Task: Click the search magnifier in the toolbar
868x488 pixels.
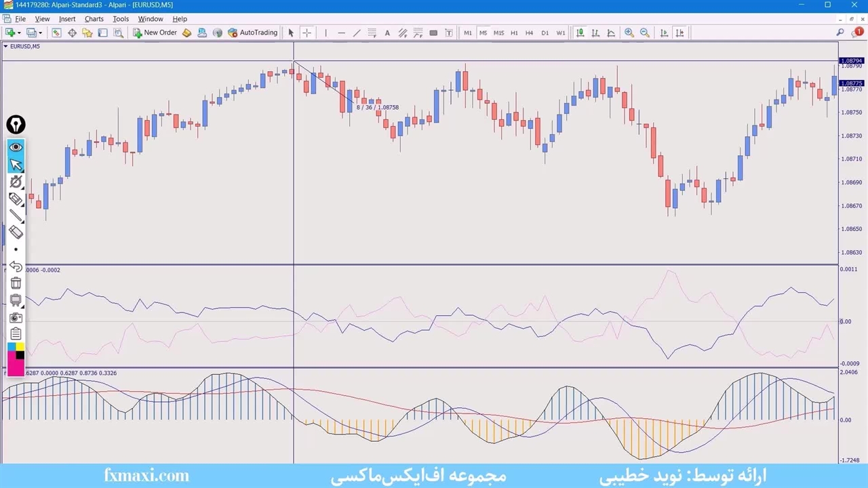Action: point(840,33)
